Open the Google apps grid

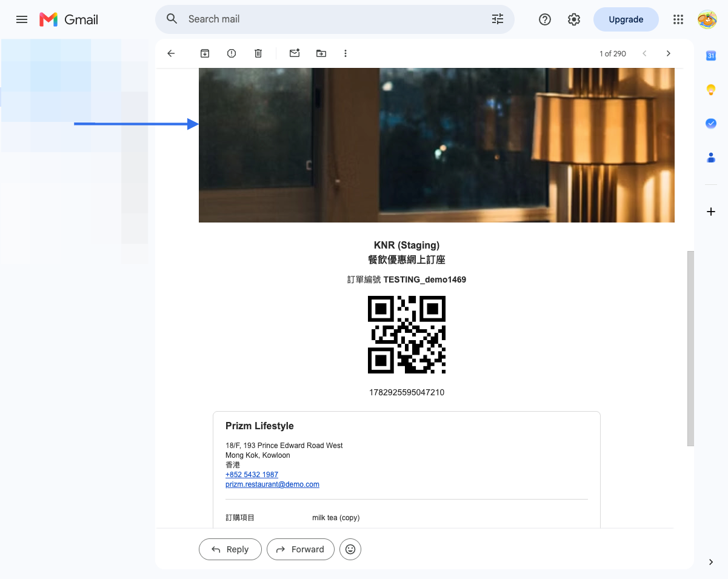[x=678, y=19]
